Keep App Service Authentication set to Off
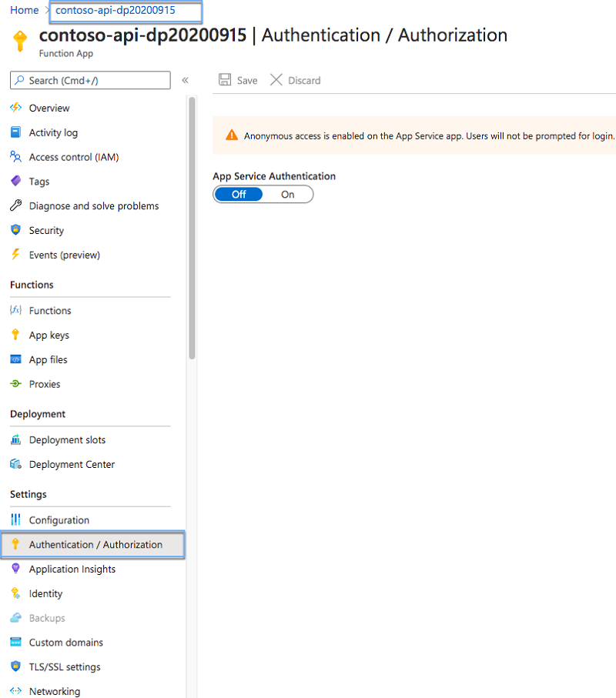 tap(238, 194)
